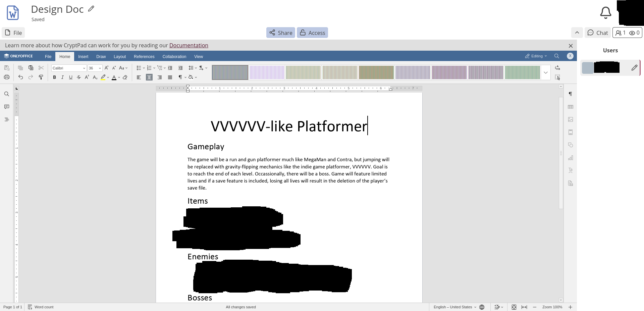Open the References tab

144,57
